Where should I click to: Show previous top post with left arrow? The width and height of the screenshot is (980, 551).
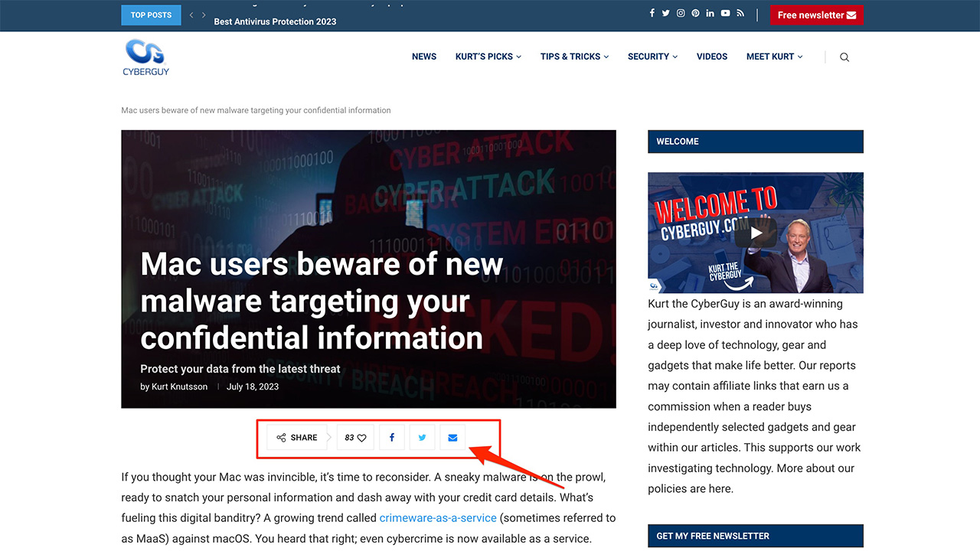point(191,15)
